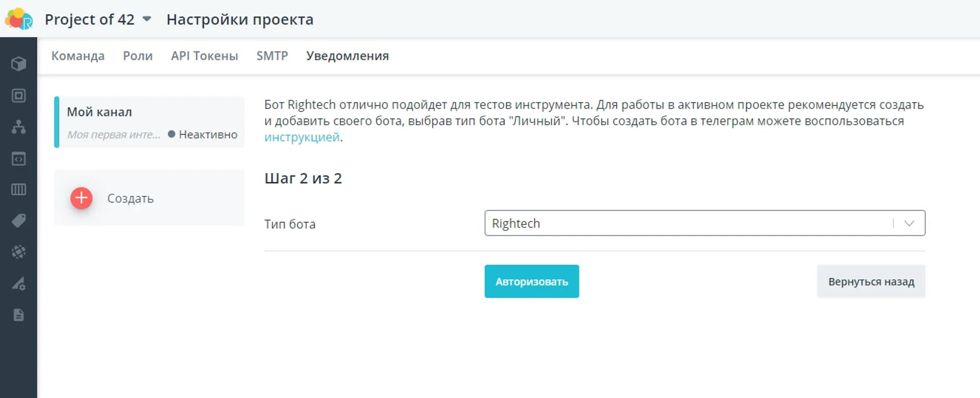Open the triangle-with-gear icon in the sidebar
Image resolution: width=980 pixels, height=398 pixels.
point(19,284)
